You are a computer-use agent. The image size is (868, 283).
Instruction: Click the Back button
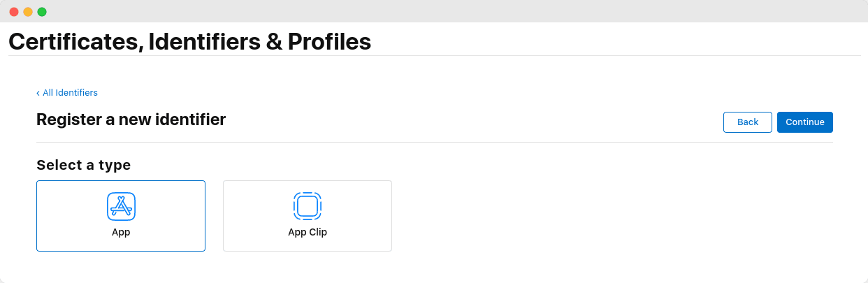(748, 122)
